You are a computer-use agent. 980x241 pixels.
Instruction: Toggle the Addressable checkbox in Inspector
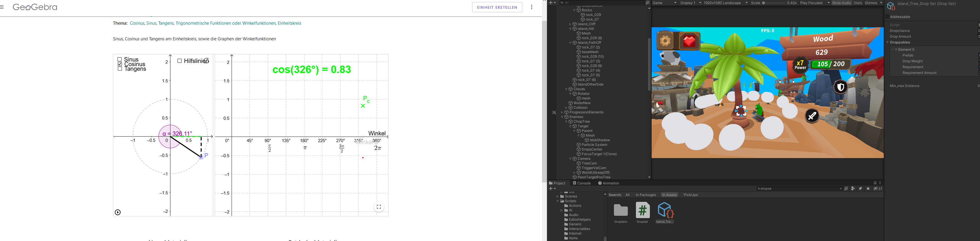coord(888,17)
